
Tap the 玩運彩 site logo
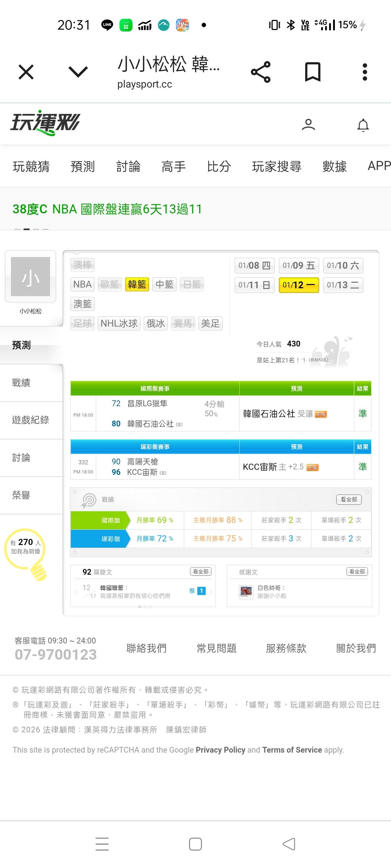coord(45,123)
